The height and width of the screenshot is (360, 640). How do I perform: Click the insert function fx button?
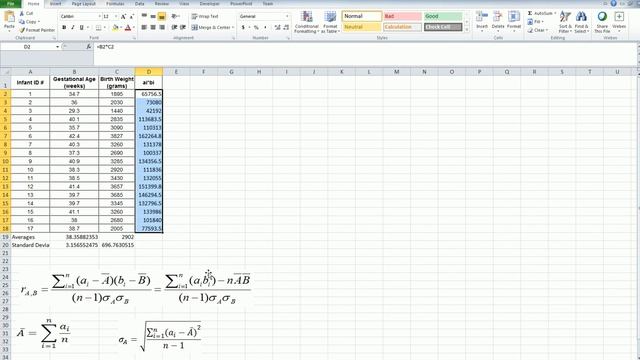pos(89,47)
